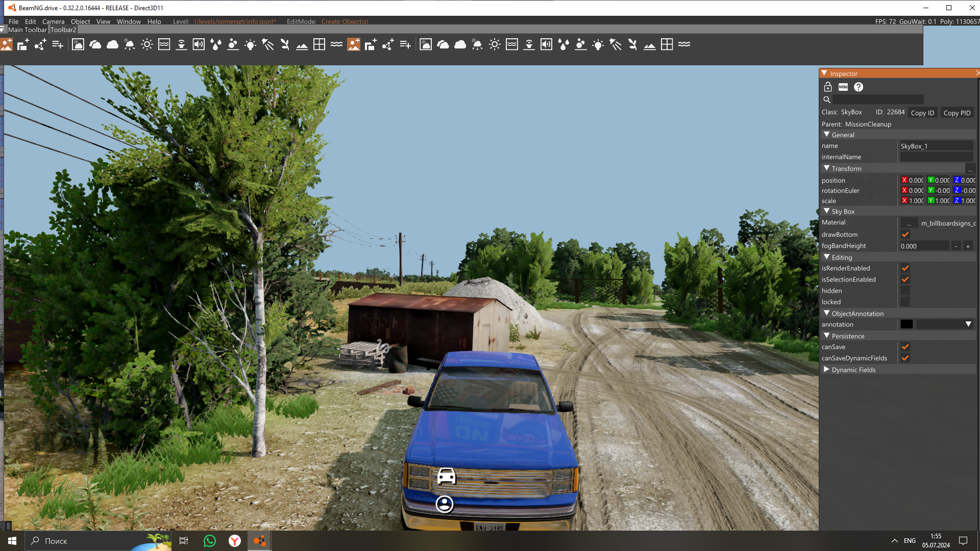Screen dimensions: 980x551
Task: Toggle the drawBottom checkbox
Action: click(x=905, y=235)
